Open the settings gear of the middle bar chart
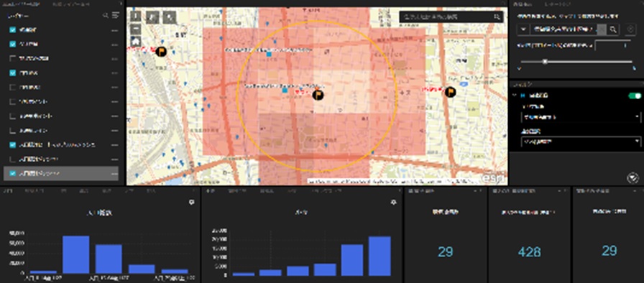644x283 pixels. 393,203
